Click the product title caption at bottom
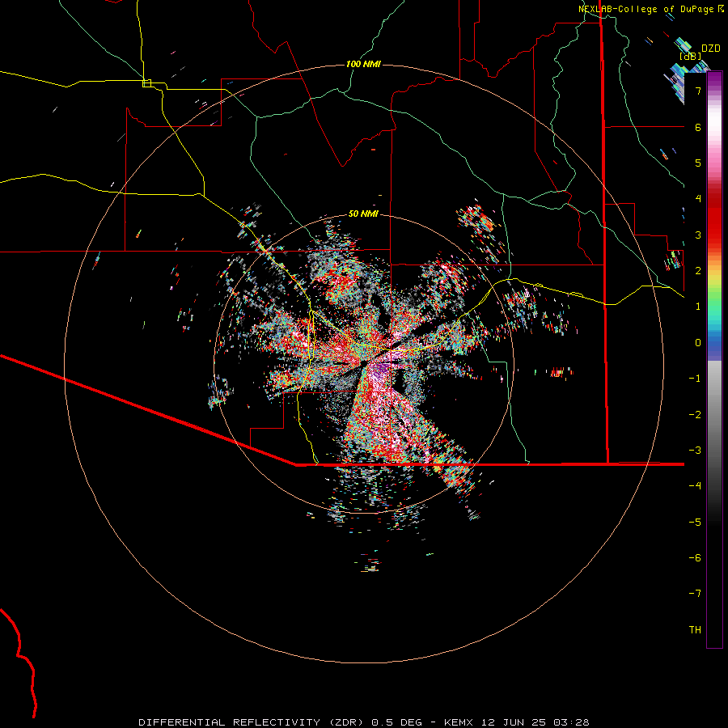The width and height of the screenshot is (728, 728). pyautogui.click(x=363, y=722)
